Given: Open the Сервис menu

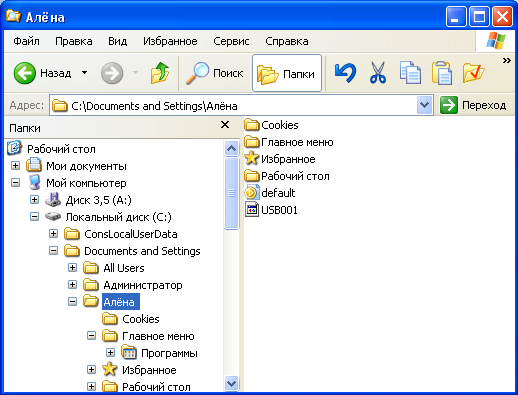Looking at the screenshot, I should tap(231, 41).
